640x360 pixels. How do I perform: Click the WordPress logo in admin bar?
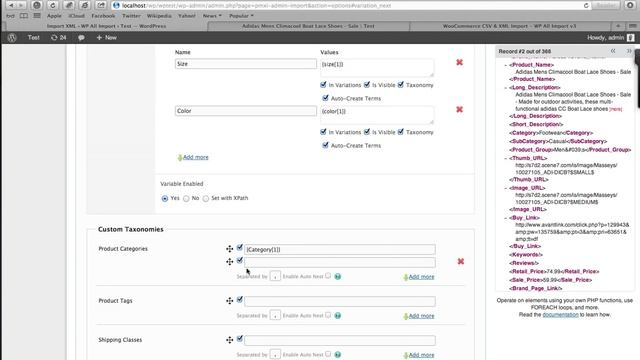tap(12, 38)
